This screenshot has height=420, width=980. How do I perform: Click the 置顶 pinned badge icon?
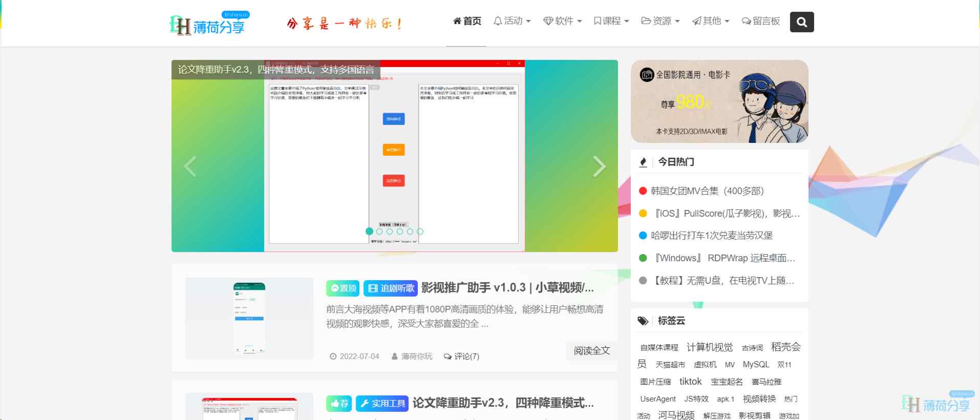click(343, 288)
